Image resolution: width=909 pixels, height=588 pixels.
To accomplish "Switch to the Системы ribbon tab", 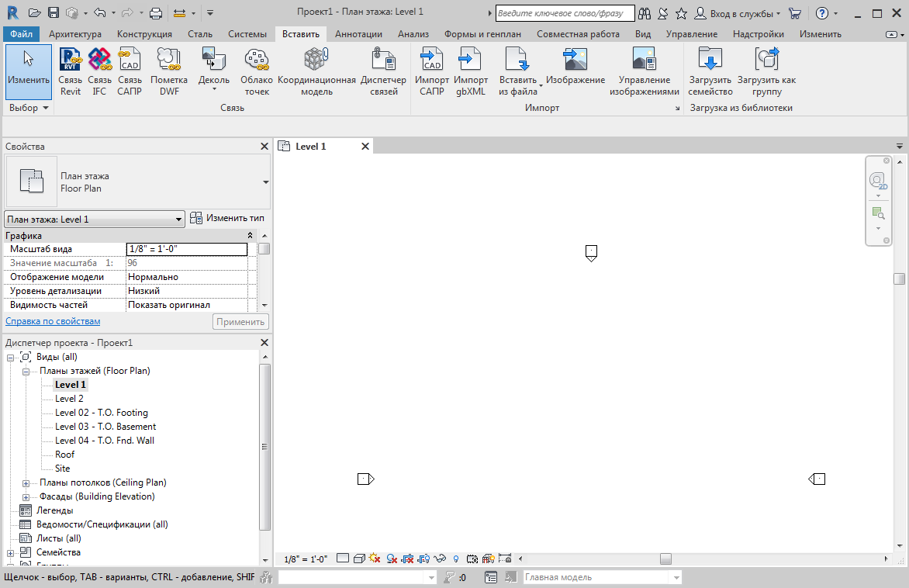I will [247, 33].
